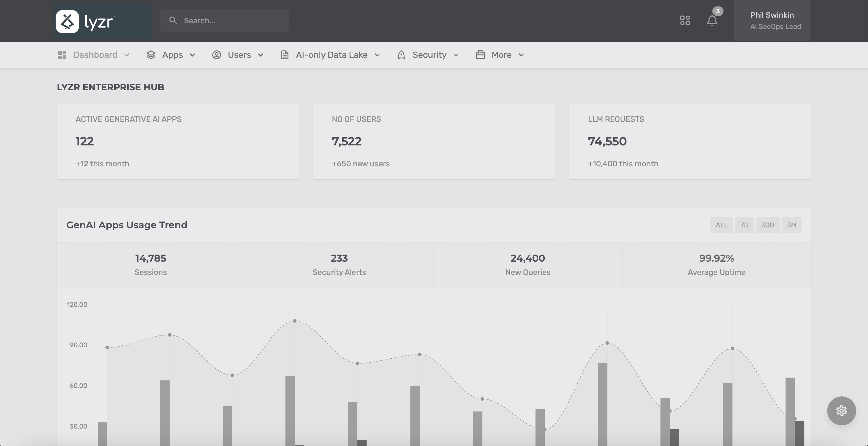The image size is (868, 446).
Task: Enable the 3M time range filter
Action: (x=792, y=225)
